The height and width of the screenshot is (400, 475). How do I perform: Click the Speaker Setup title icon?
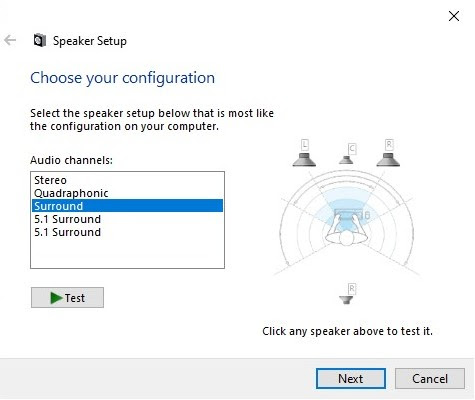coord(40,41)
